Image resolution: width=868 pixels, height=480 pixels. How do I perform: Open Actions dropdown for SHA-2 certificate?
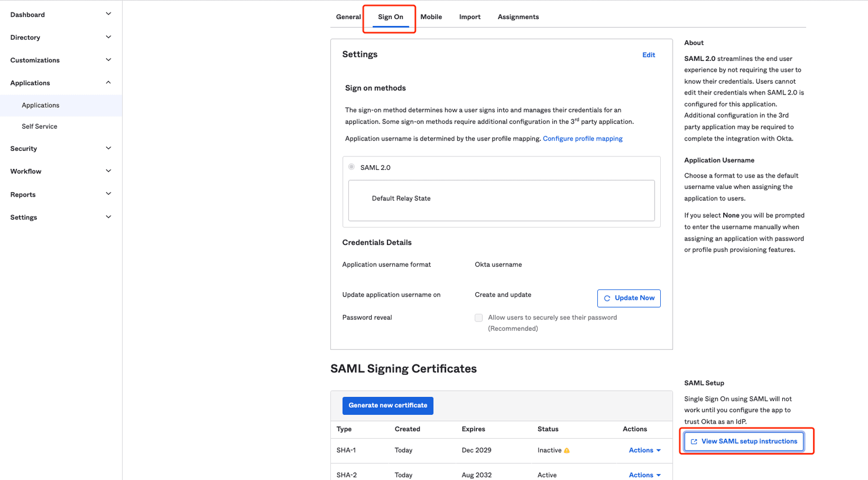[644, 475]
